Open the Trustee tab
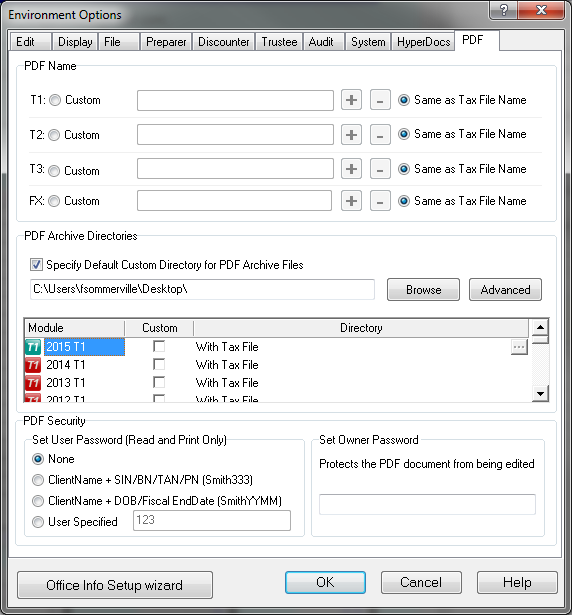572x615 pixels. [x=279, y=42]
